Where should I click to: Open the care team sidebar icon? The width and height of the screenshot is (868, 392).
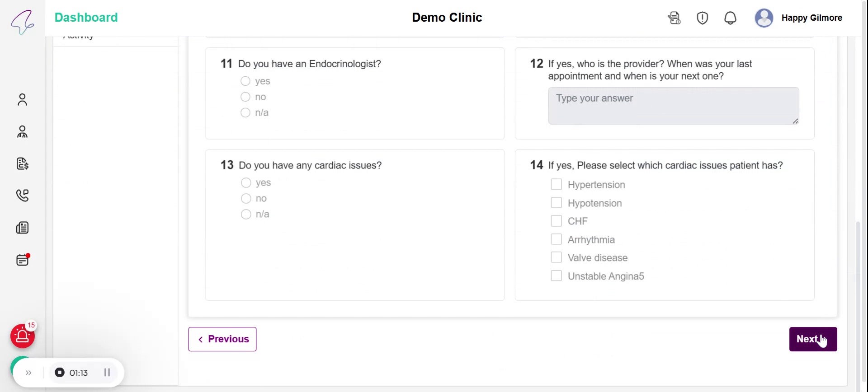pyautogui.click(x=22, y=131)
